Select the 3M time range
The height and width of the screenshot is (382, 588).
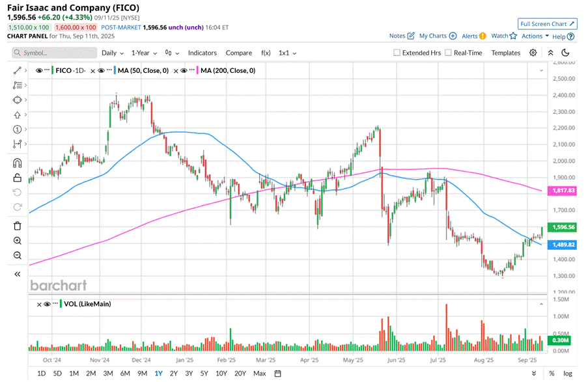click(108, 374)
